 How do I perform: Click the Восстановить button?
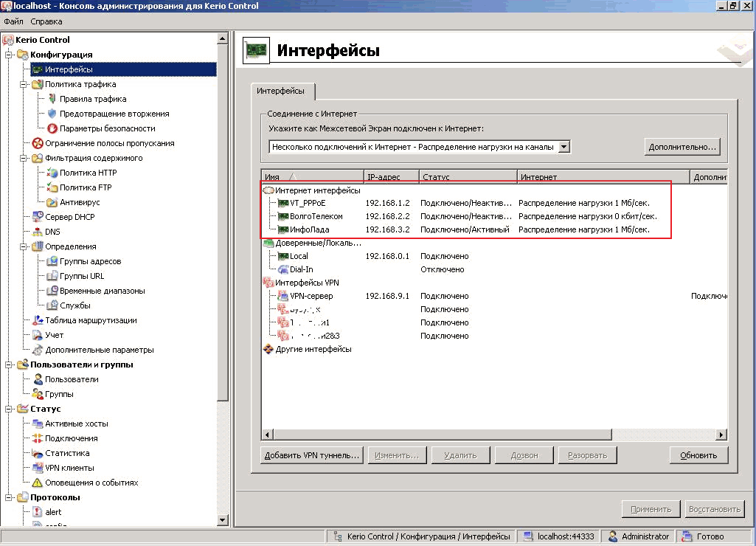[715, 509]
